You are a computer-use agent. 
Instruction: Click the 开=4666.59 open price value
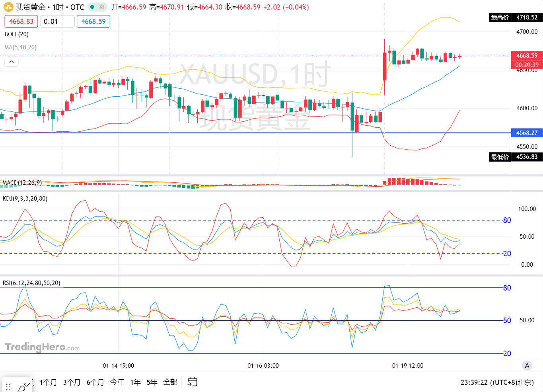(128, 7)
